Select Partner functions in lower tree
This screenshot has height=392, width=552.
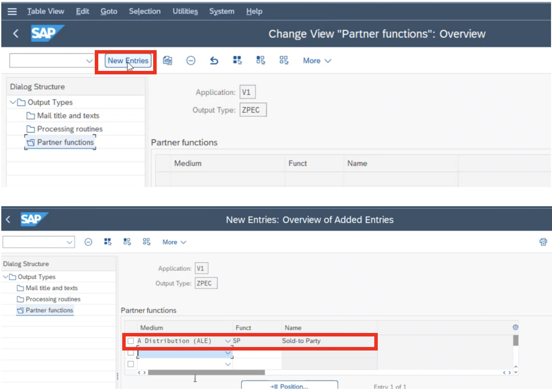[x=49, y=310]
